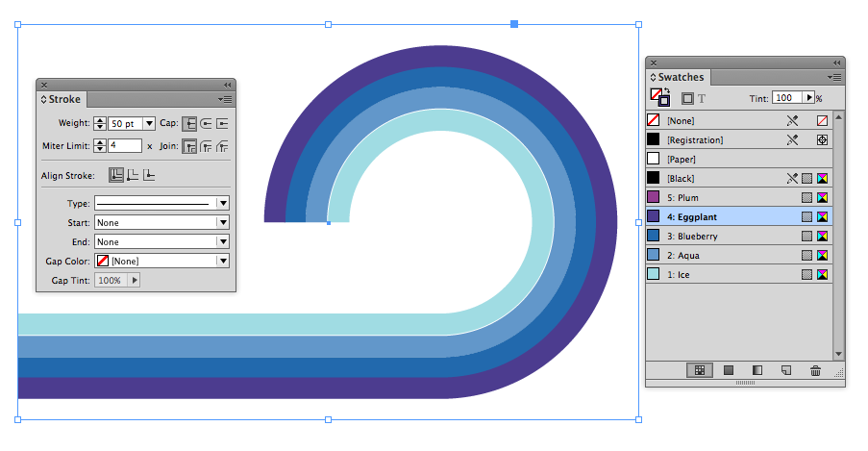
Task: Expand the stroke Weight dropdown arrow
Action: (149, 123)
